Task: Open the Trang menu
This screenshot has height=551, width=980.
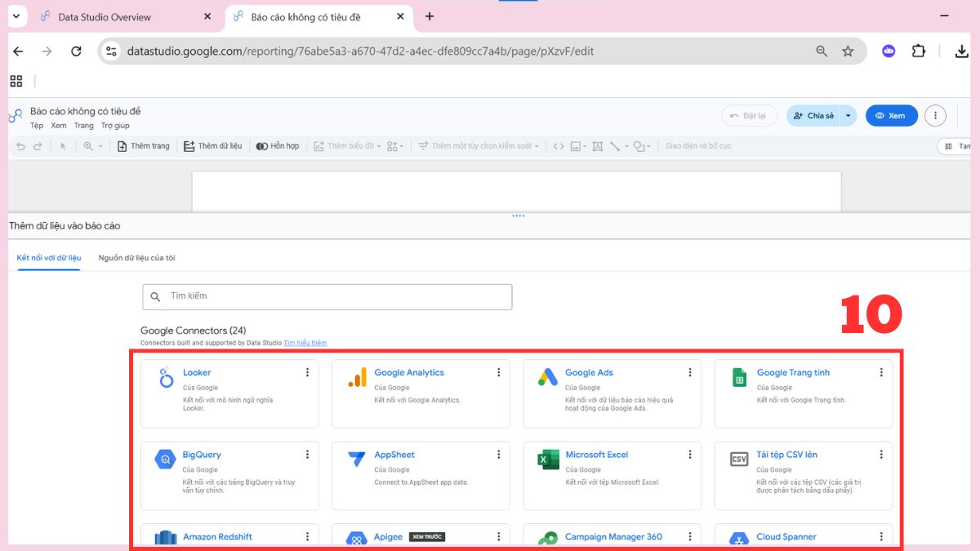Action: coord(84,126)
